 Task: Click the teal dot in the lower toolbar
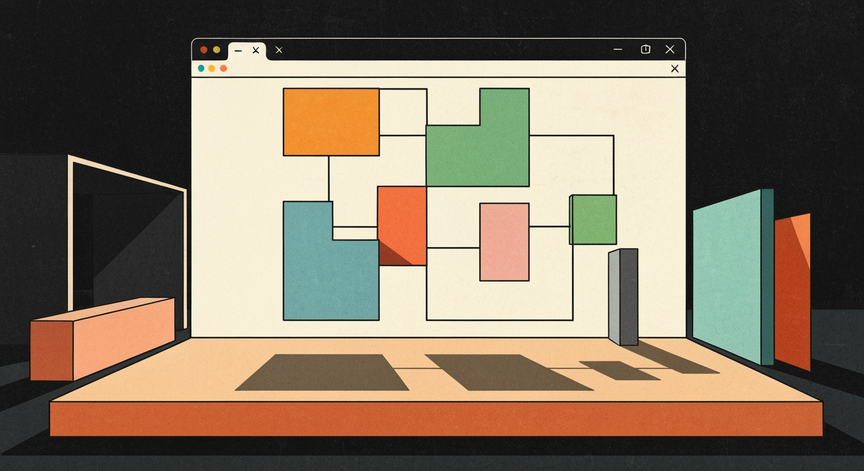[201, 68]
